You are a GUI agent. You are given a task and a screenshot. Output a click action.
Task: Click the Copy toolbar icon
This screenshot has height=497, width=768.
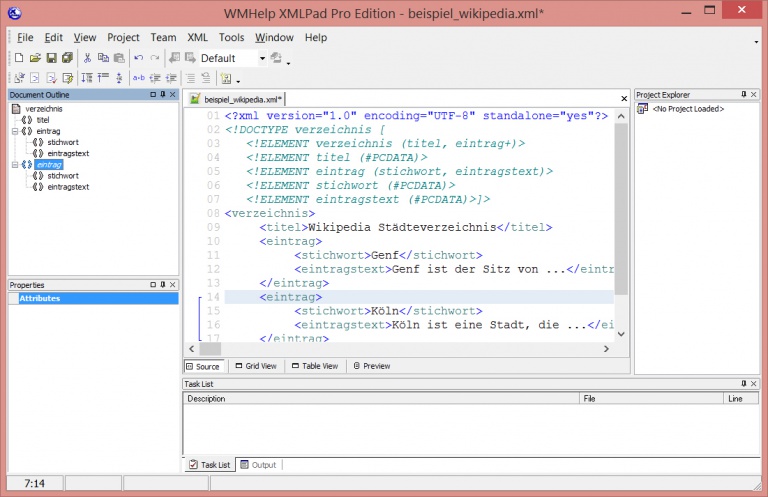pyautogui.click(x=103, y=58)
